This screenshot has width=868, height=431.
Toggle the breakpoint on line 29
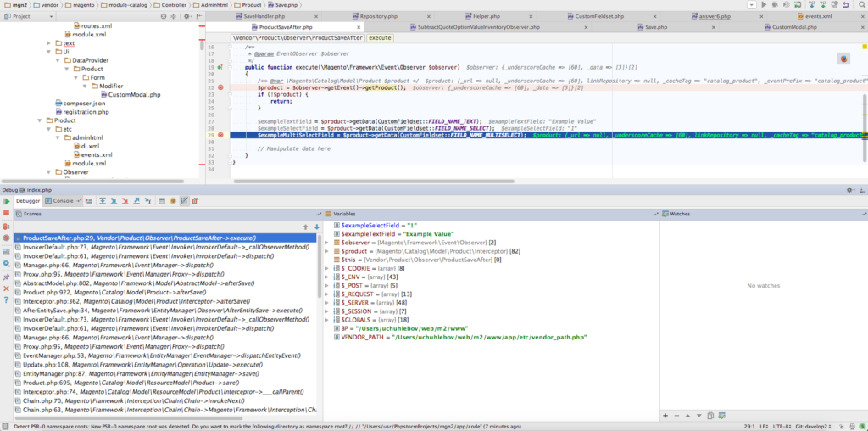click(220, 135)
